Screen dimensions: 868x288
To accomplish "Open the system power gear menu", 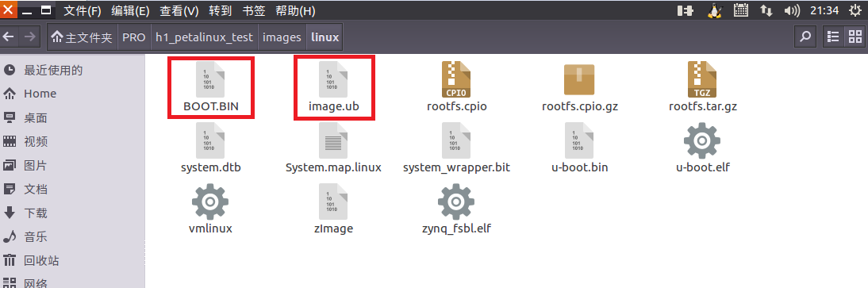I will [x=855, y=10].
